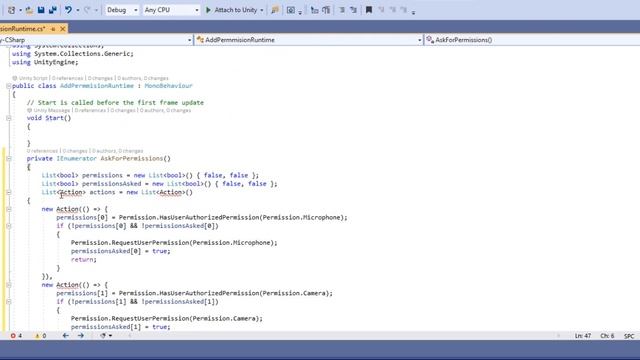Screen dimensions: 640x360
Task: Collapse the List<Action> actions initializer outline
Action: (9, 192)
